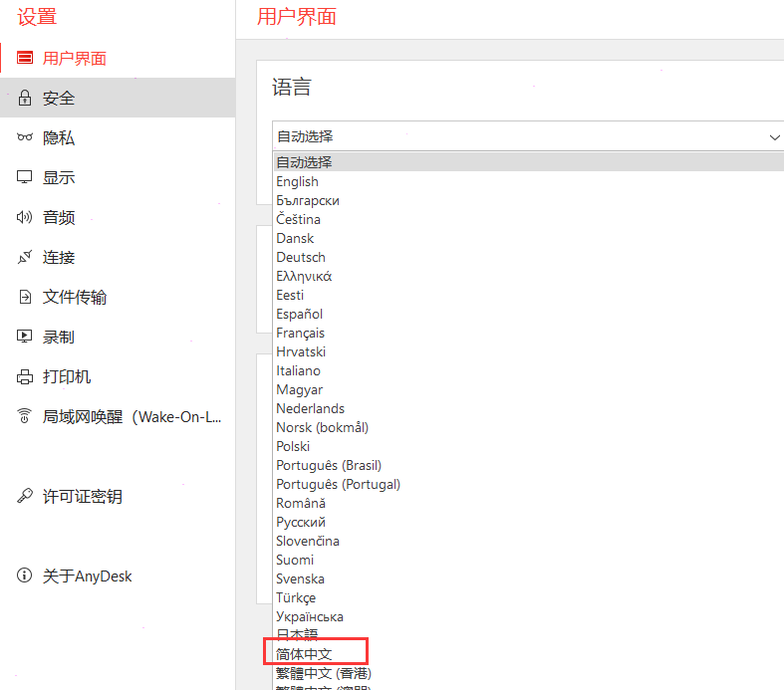Viewport: 784px width, 690px height.
Task: Click the glasses icon beside 隐私
Action: pos(25,136)
